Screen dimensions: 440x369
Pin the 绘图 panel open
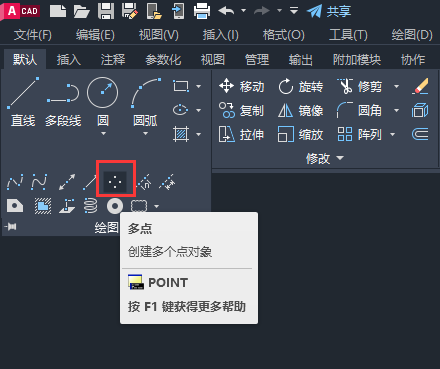coord(11,227)
